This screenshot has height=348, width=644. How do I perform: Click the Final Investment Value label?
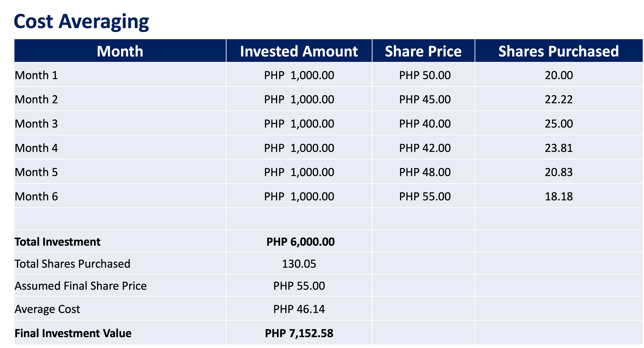click(x=73, y=333)
